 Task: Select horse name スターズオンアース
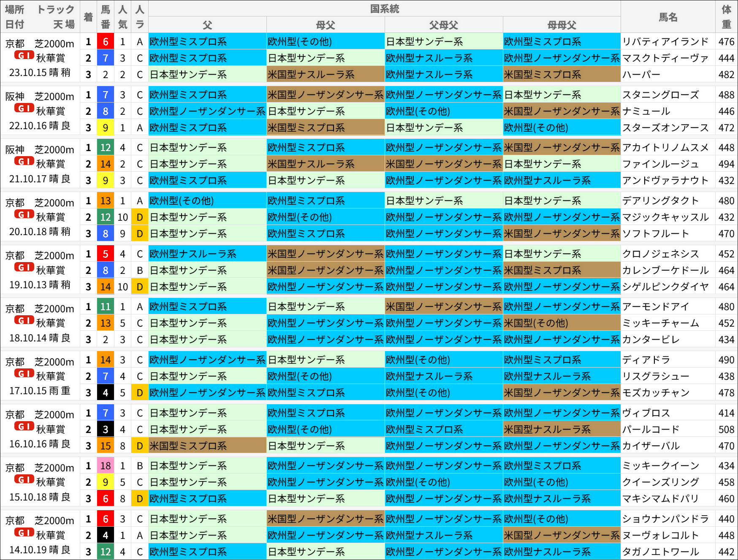click(x=665, y=128)
